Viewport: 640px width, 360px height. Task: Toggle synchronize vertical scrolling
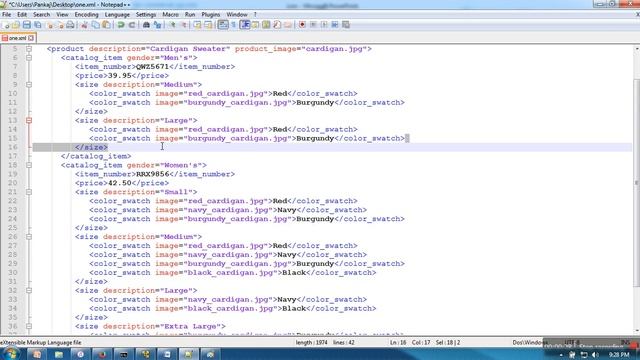tap(198, 25)
